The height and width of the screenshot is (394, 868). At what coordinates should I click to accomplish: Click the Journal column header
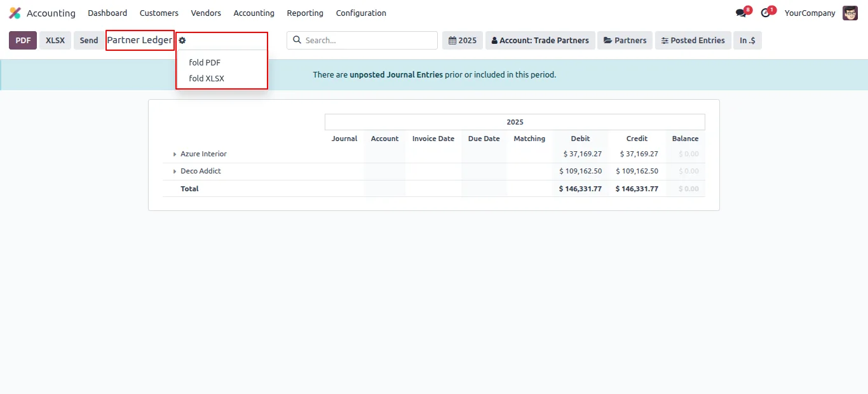(x=344, y=139)
